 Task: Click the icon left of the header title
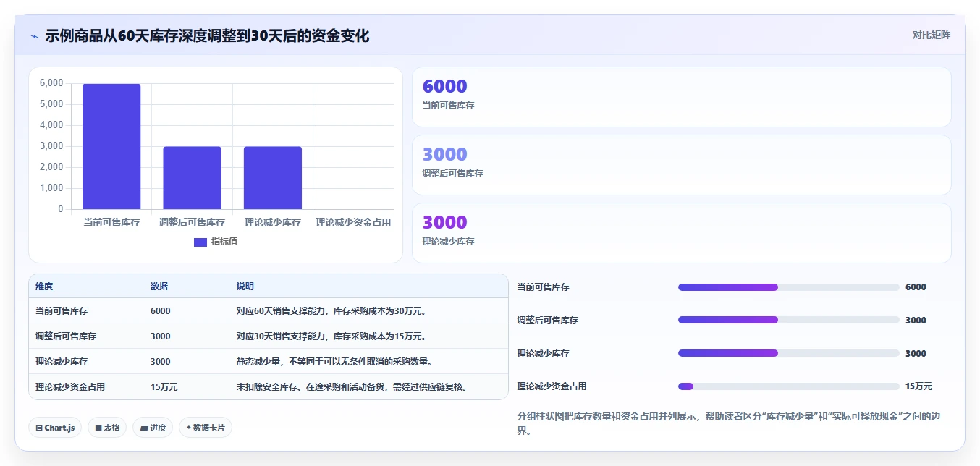click(34, 36)
